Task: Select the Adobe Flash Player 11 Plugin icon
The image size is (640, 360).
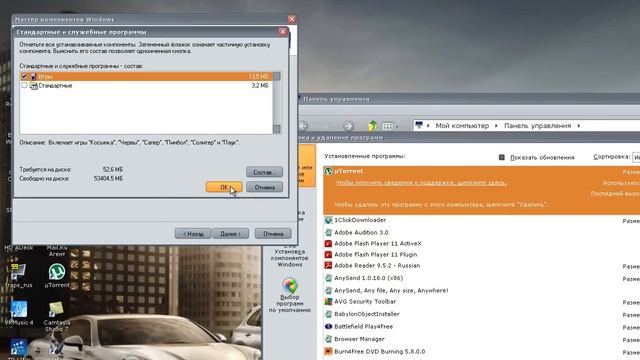Action: coord(328,254)
